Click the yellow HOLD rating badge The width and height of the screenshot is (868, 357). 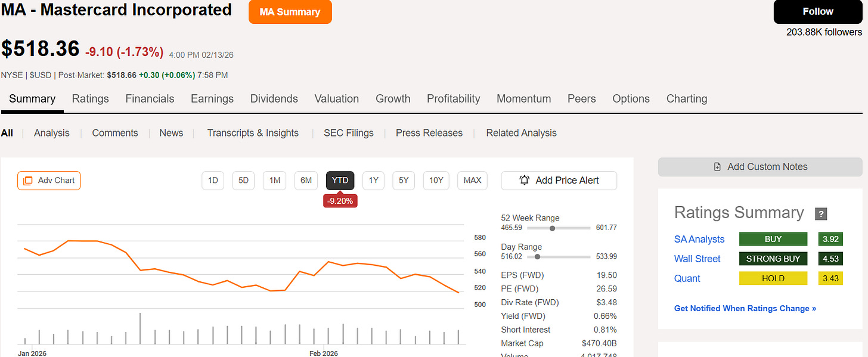click(x=773, y=278)
